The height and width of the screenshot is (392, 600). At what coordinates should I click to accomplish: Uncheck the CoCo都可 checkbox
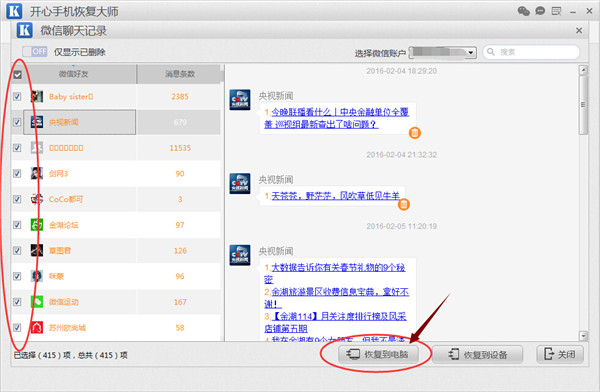coord(17,199)
